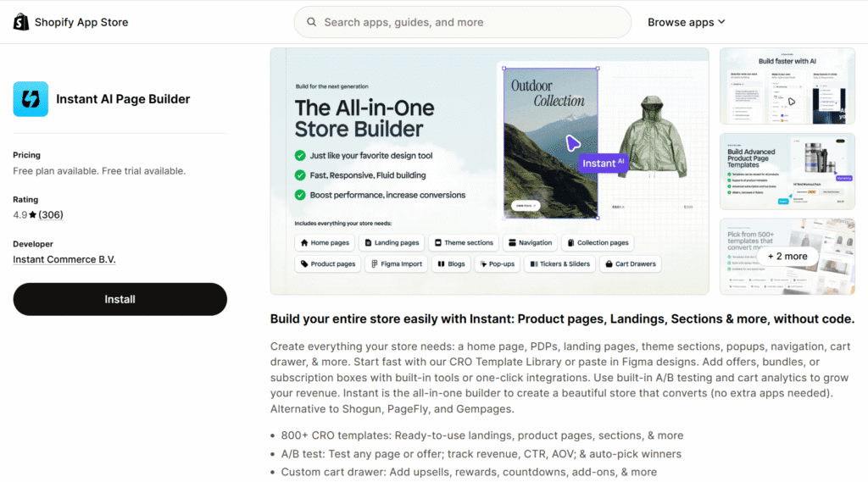Click the Outdoor Collection image card
The image size is (868, 482).
[x=551, y=143]
